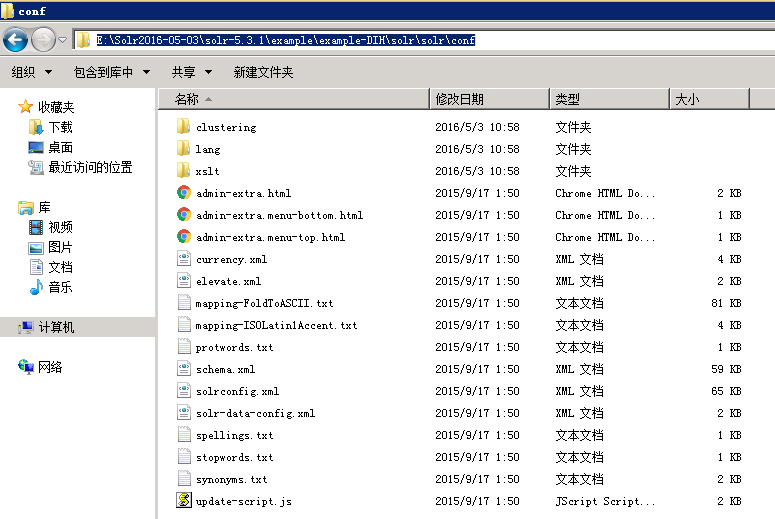Select the 收藏夹 star icon
This screenshot has height=519, width=775.
pos(25,106)
